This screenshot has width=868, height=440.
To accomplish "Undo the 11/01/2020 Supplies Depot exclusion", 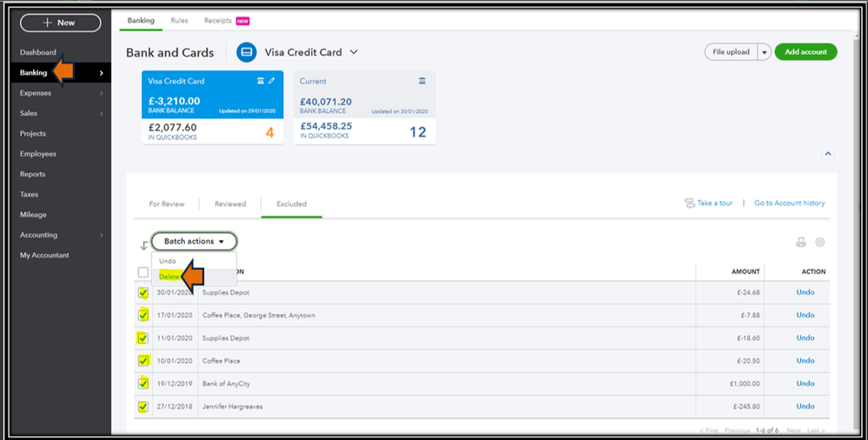I will pos(805,337).
